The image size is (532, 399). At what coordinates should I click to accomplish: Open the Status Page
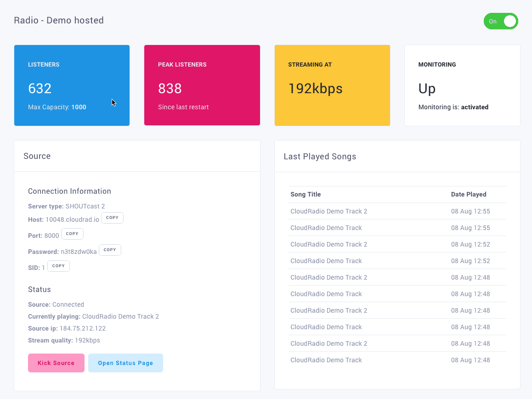(125, 363)
